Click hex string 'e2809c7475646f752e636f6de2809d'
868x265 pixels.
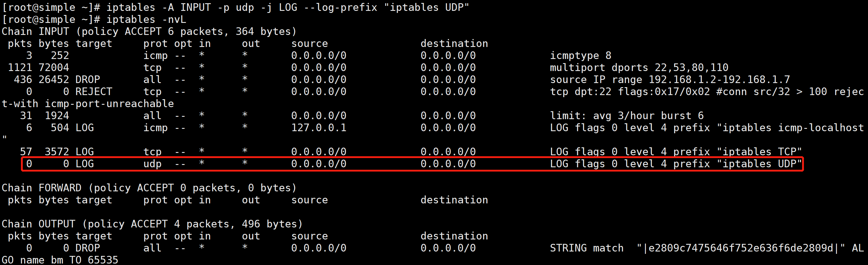coord(741,248)
